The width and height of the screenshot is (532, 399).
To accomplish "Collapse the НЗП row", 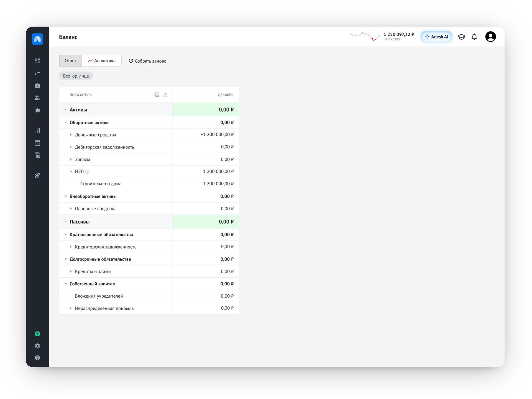I will (71, 172).
